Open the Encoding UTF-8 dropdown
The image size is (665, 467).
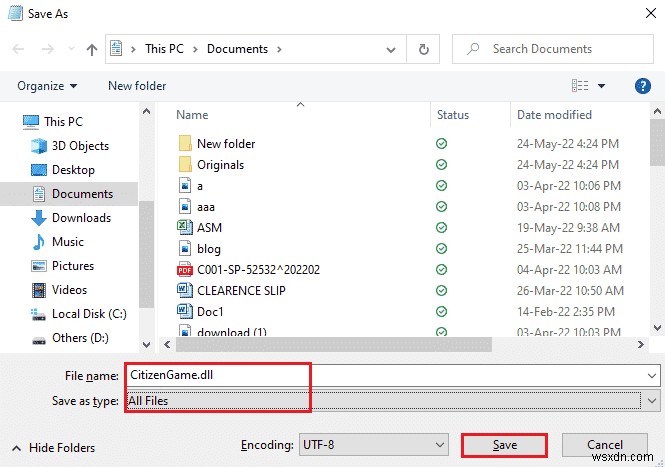pyautogui.click(x=373, y=445)
